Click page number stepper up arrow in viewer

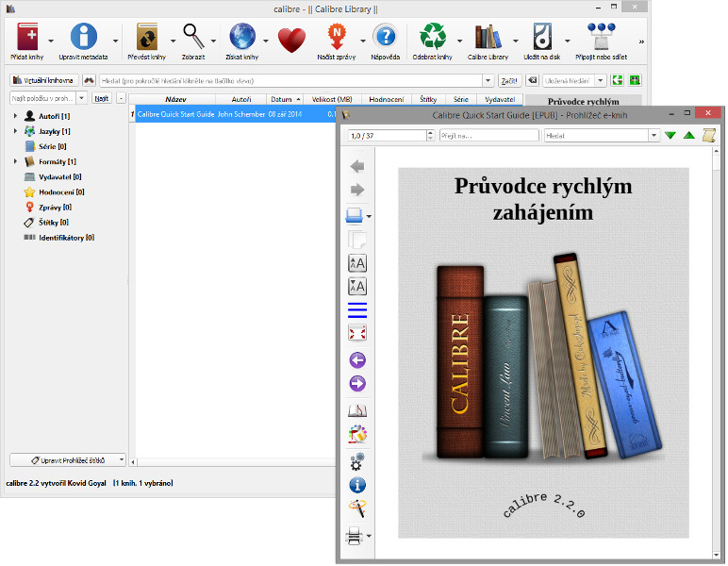click(x=430, y=133)
